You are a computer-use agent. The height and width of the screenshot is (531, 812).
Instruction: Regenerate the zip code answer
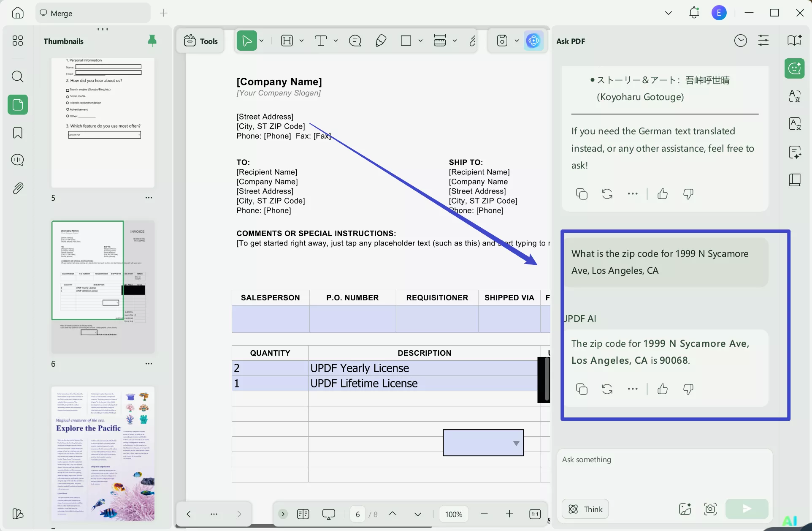pos(607,389)
